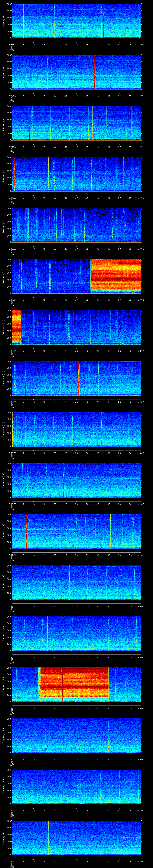Click the red broadband noise block in 6:36 panel

click(x=116, y=275)
